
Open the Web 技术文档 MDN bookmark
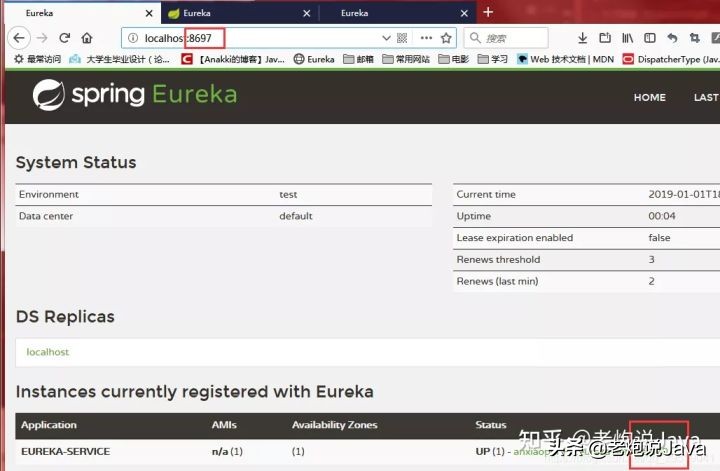click(565, 59)
